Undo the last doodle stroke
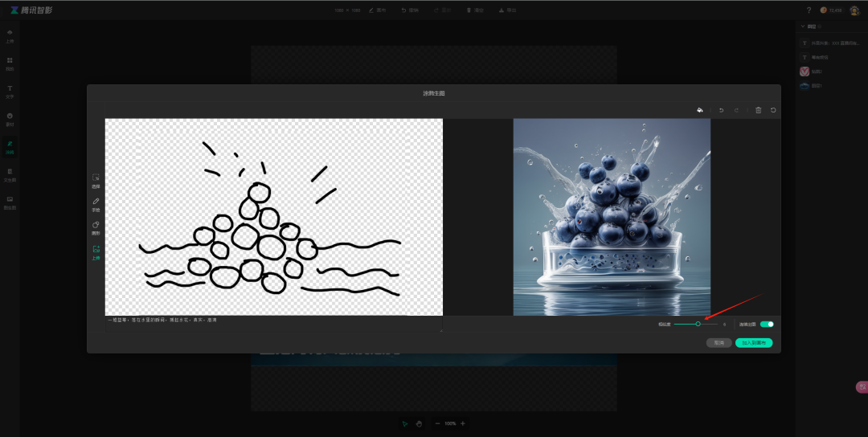 pos(721,110)
